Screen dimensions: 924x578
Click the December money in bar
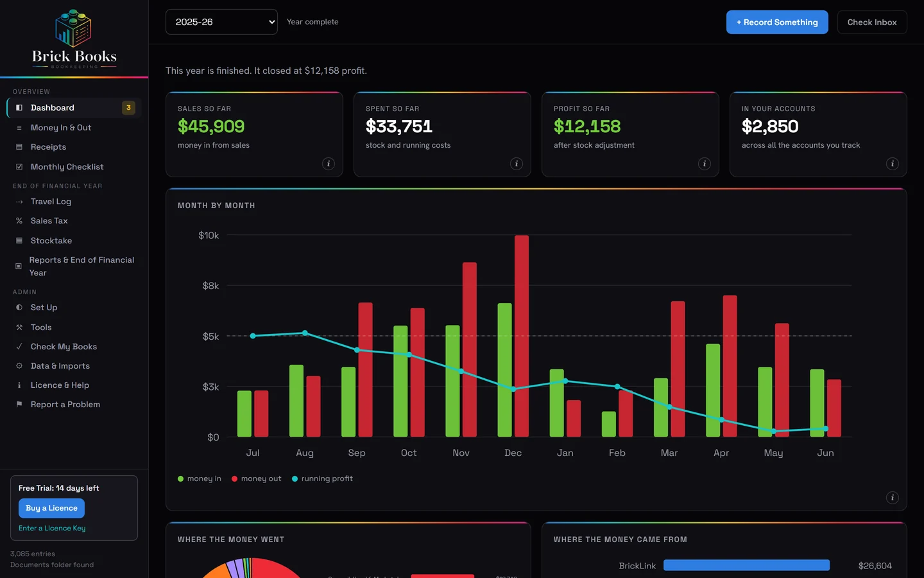(505, 370)
